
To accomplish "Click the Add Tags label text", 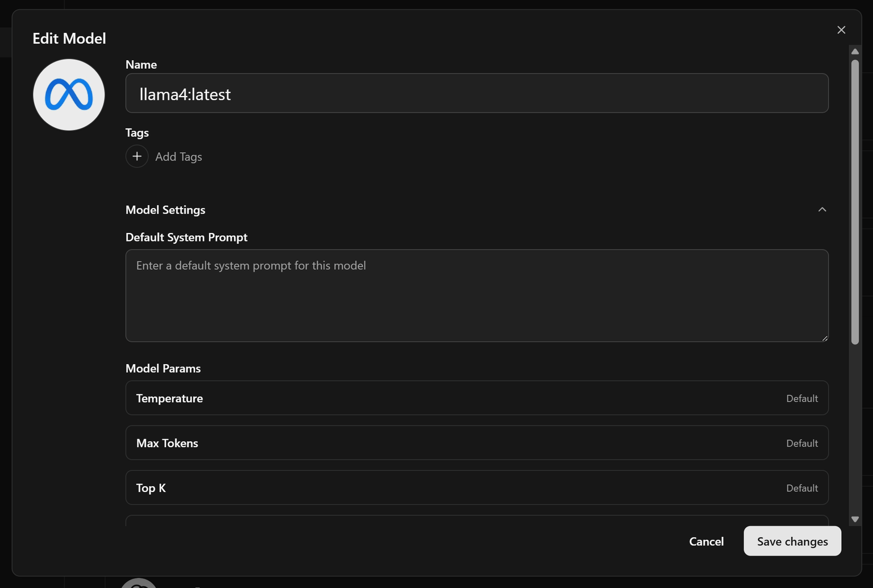I will click(x=178, y=157).
